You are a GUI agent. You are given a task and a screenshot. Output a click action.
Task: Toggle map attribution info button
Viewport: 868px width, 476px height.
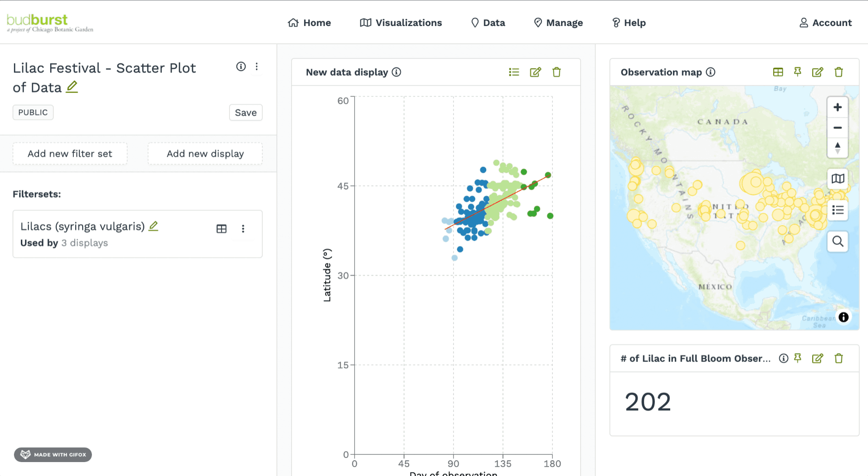click(843, 317)
